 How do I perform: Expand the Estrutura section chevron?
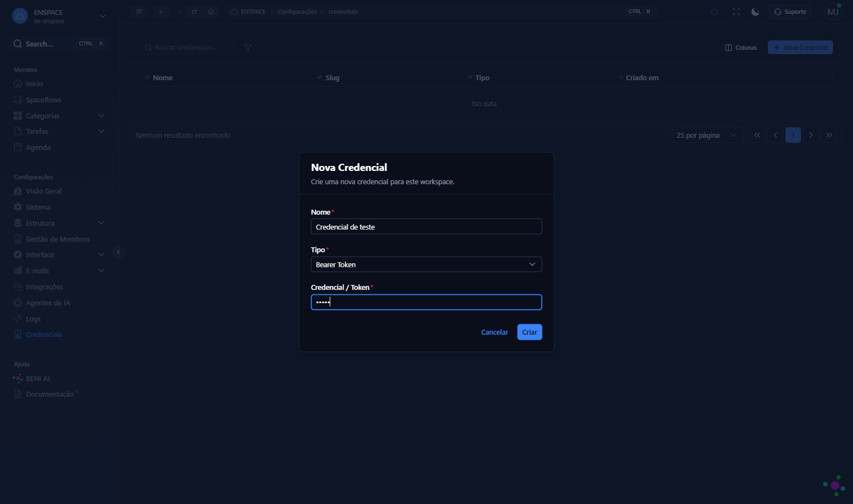tap(101, 223)
